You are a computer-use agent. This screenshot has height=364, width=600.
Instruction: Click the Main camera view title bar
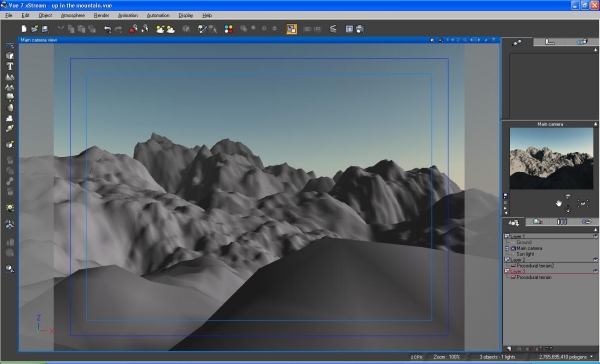pos(259,40)
